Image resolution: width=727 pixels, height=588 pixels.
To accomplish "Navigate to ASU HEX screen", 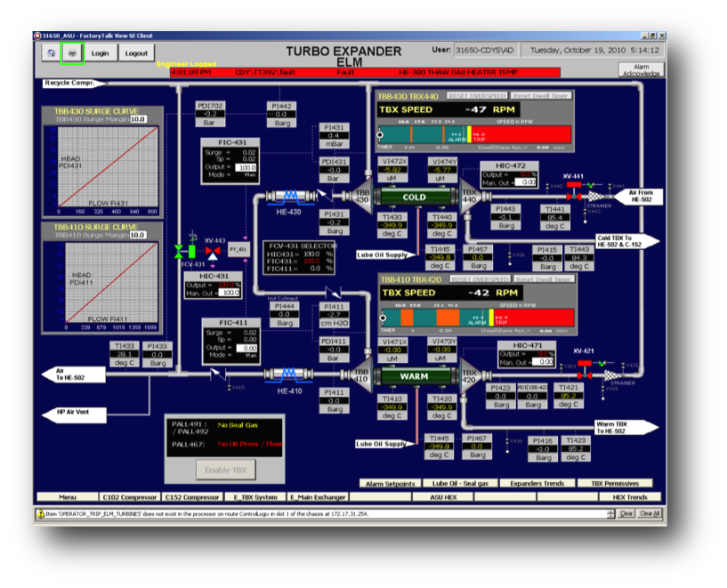I will [x=443, y=496].
